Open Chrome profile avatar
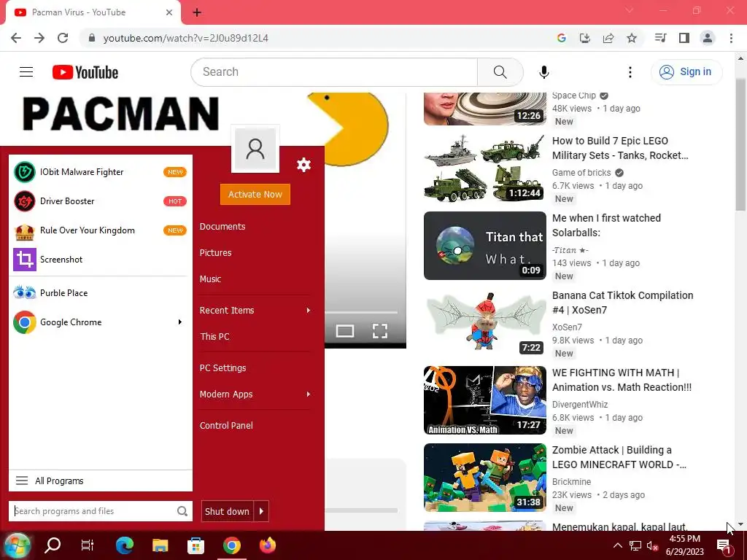 click(708, 38)
